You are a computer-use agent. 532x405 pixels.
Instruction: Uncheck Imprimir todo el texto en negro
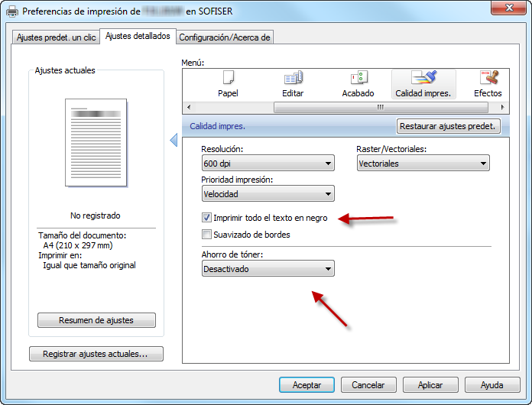coord(207,218)
